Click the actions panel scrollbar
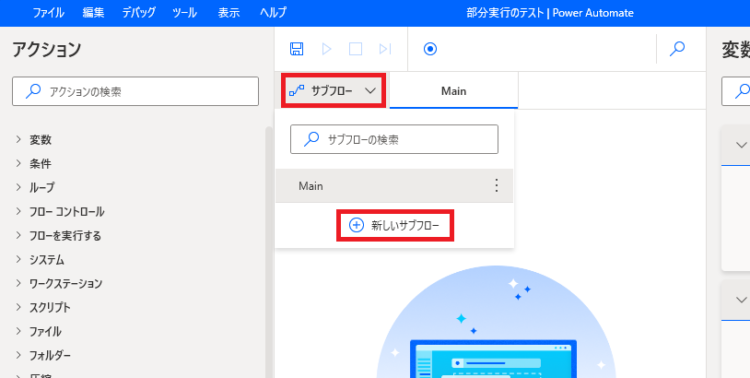The height and width of the screenshot is (378, 750). click(x=269, y=252)
